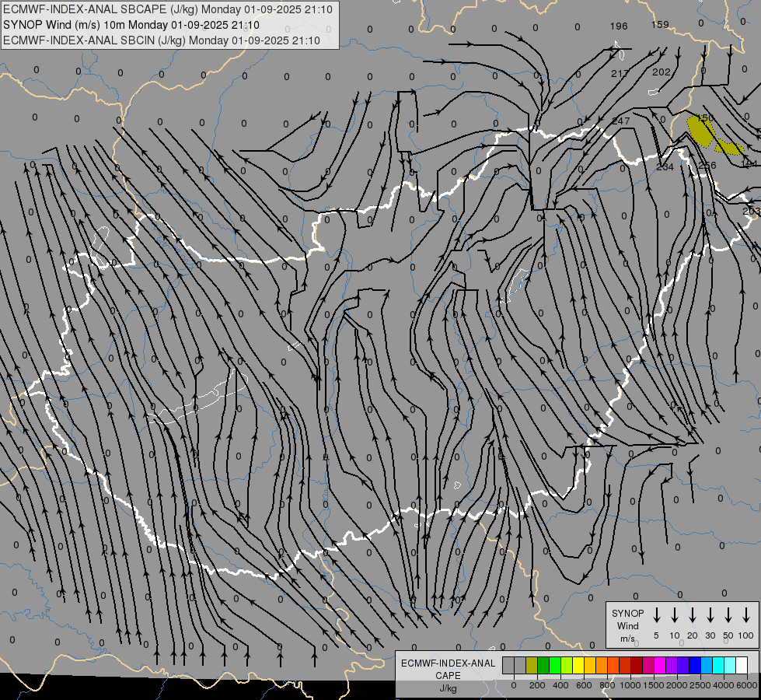Click the CAPE value 159 on map
Viewport: 761px width, 700px height.
(660, 24)
